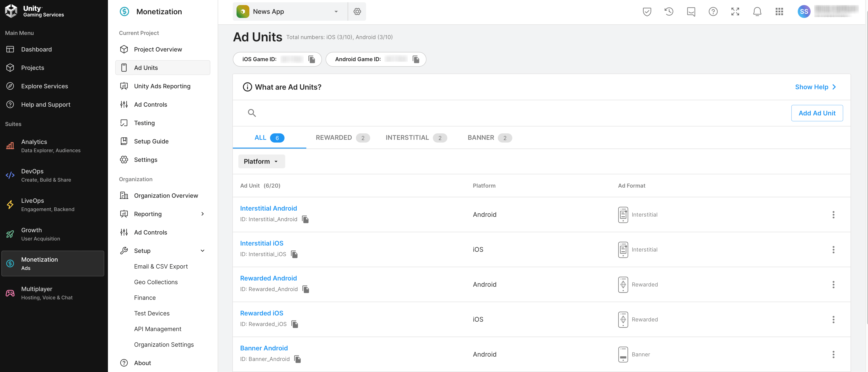The height and width of the screenshot is (372, 868).
Task: Open the notifications bell
Action: tap(757, 11)
